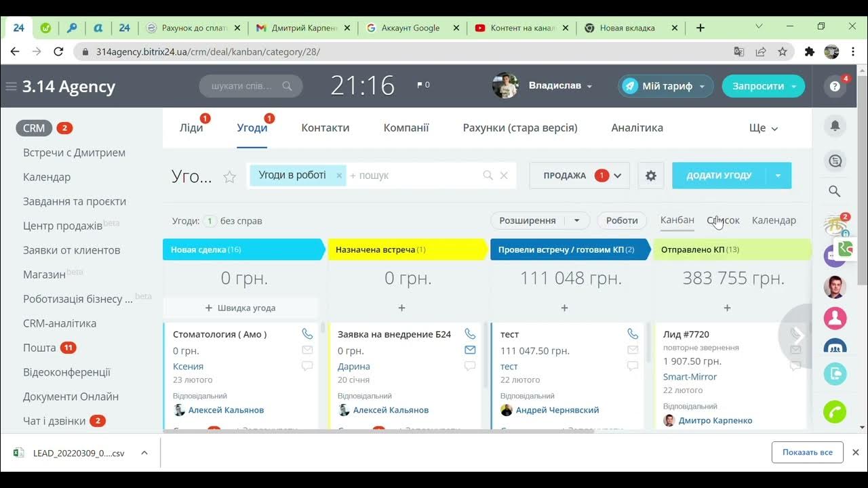The image size is (868, 488).
Task: Click plus under Назначена встреча column
Action: pyautogui.click(x=401, y=308)
